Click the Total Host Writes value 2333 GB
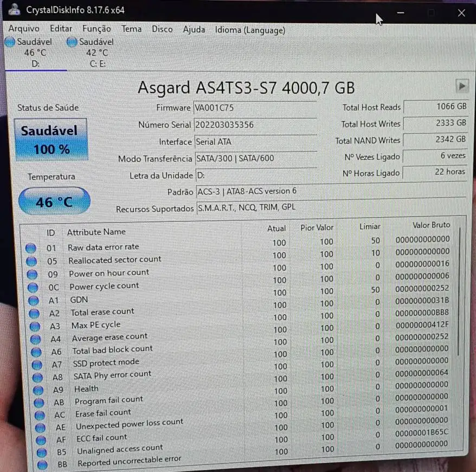This screenshot has height=472, width=476. (x=435, y=123)
